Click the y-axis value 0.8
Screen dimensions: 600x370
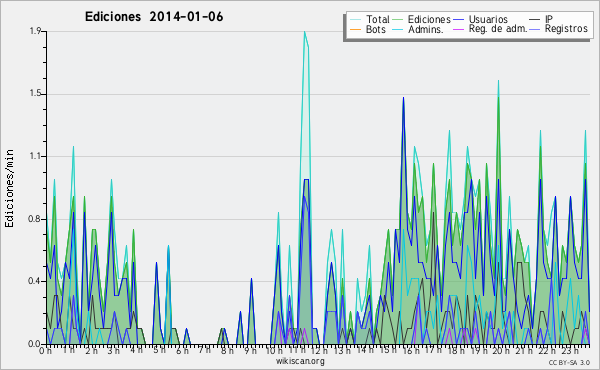tap(35, 219)
